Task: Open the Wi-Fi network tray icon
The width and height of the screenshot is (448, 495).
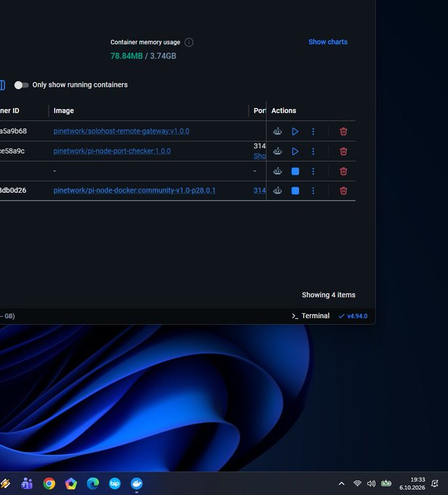Action: (x=357, y=483)
